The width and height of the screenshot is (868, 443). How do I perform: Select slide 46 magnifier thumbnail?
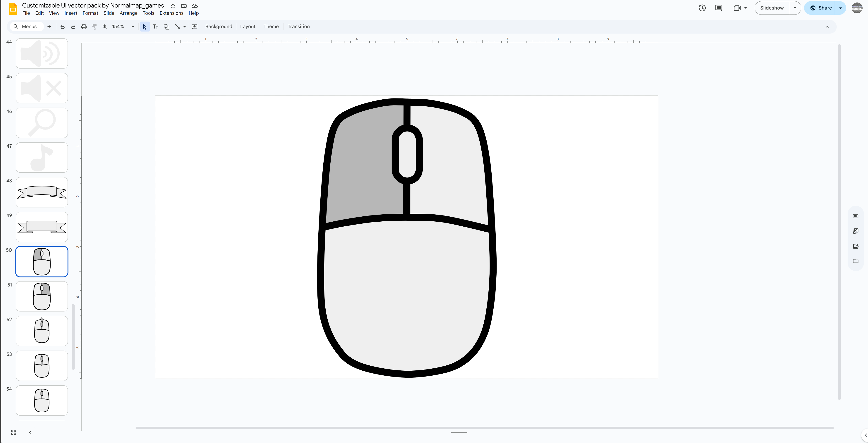tap(42, 123)
